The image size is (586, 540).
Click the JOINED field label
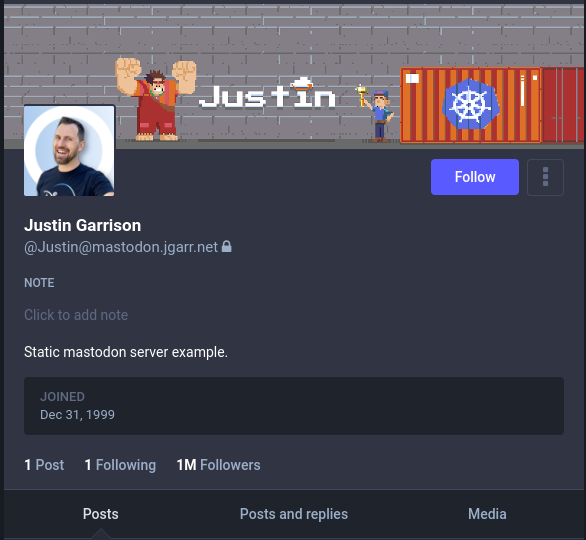(x=62, y=396)
